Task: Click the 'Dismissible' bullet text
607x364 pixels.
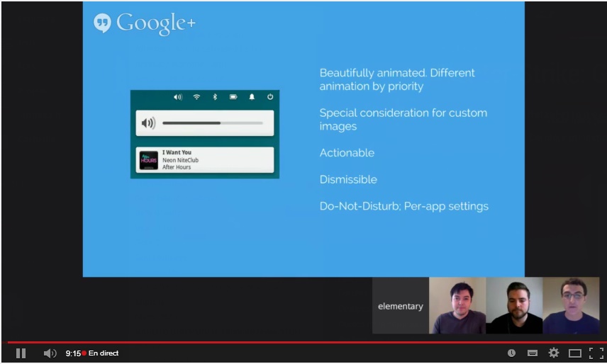Action: click(x=348, y=179)
